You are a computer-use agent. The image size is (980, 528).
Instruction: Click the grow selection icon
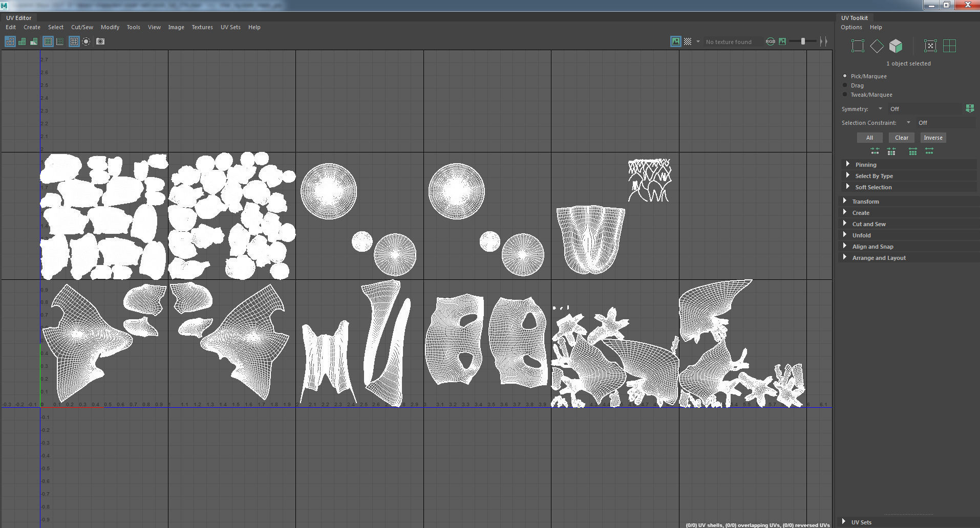(x=913, y=151)
